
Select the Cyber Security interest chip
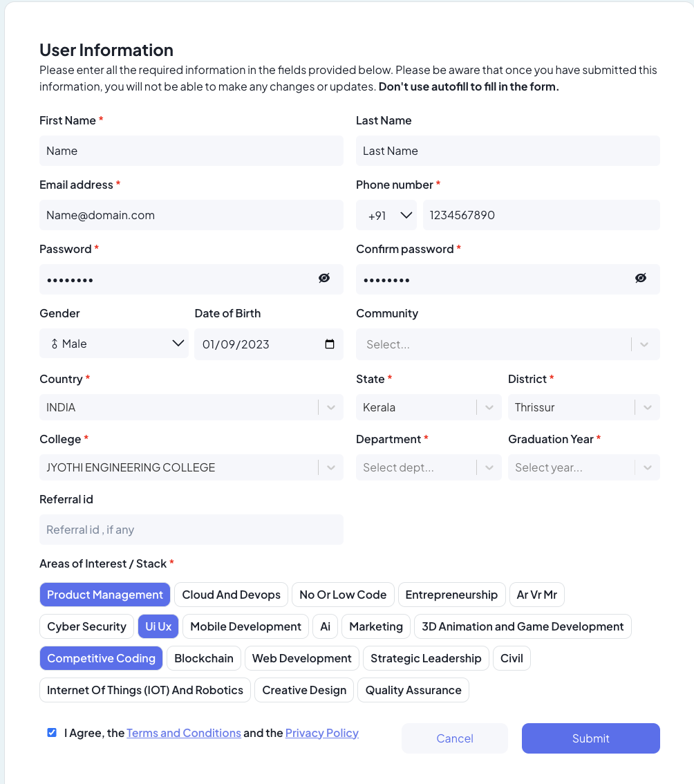pos(86,626)
